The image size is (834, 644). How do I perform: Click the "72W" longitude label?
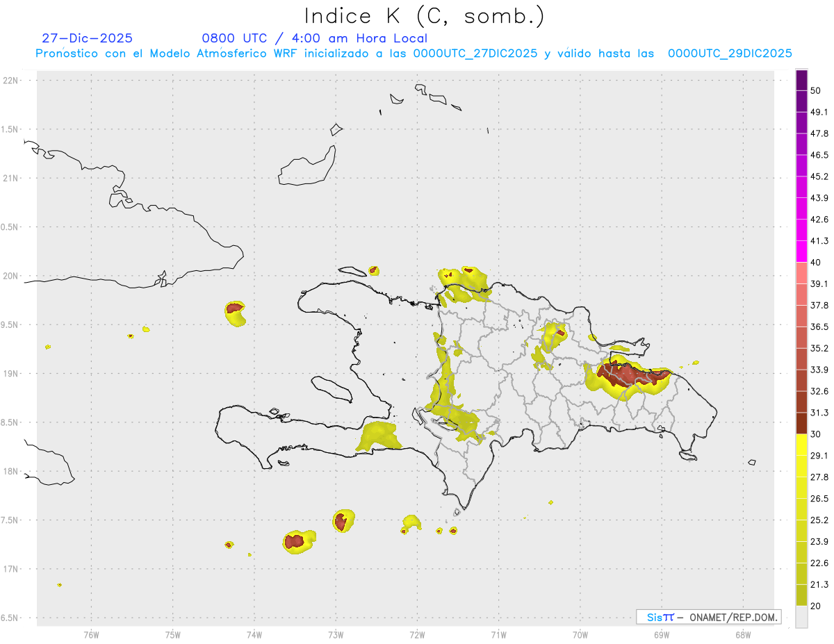tap(417, 634)
